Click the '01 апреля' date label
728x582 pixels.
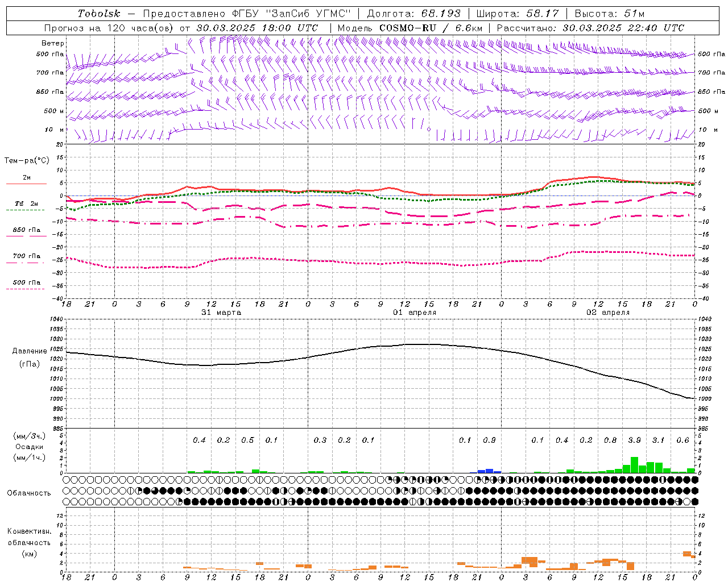click(415, 313)
